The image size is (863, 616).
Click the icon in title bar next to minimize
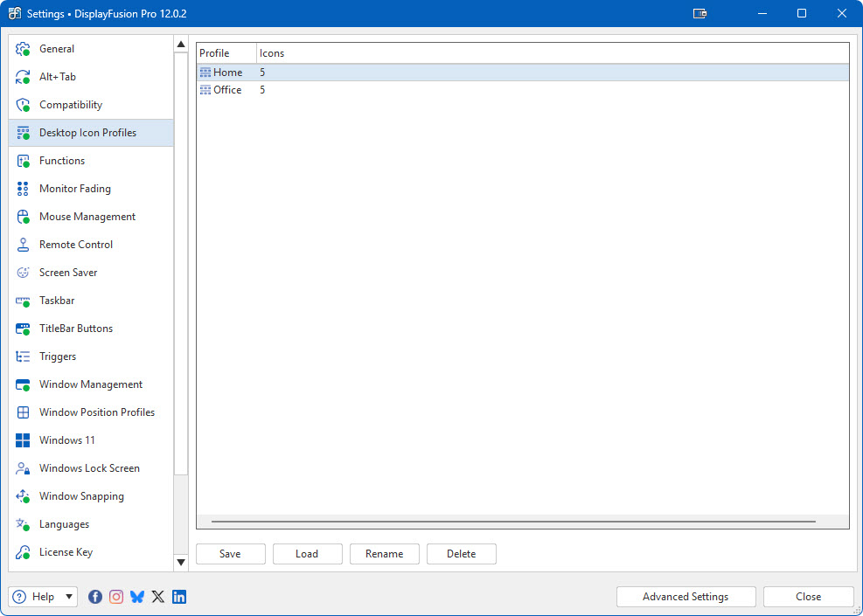tap(699, 14)
